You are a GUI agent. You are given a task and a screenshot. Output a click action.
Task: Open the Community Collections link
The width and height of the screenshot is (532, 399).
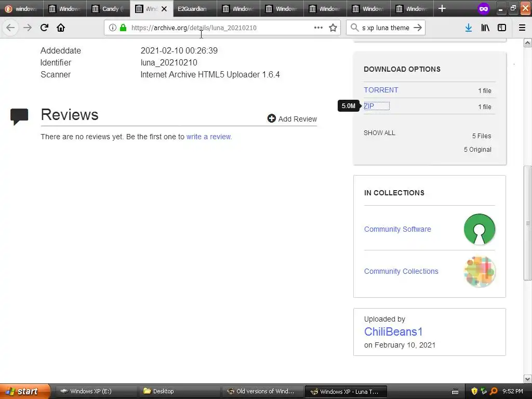pyautogui.click(x=401, y=271)
